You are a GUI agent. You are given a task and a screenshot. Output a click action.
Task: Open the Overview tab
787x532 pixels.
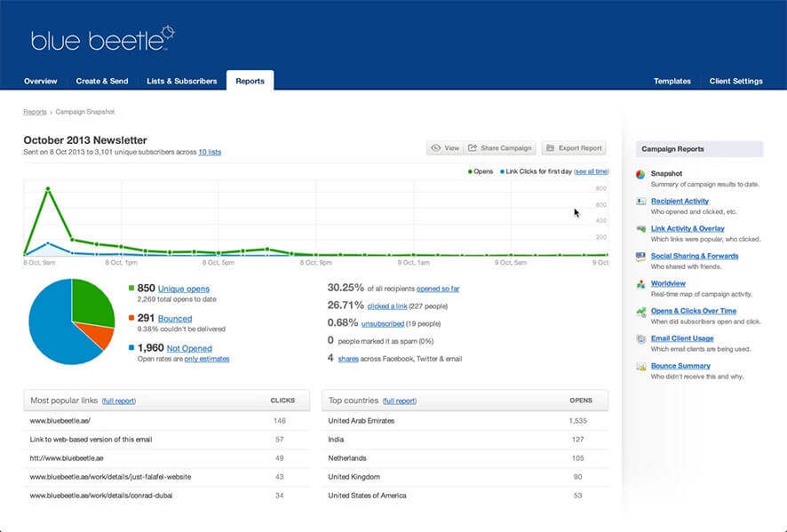pyautogui.click(x=41, y=81)
